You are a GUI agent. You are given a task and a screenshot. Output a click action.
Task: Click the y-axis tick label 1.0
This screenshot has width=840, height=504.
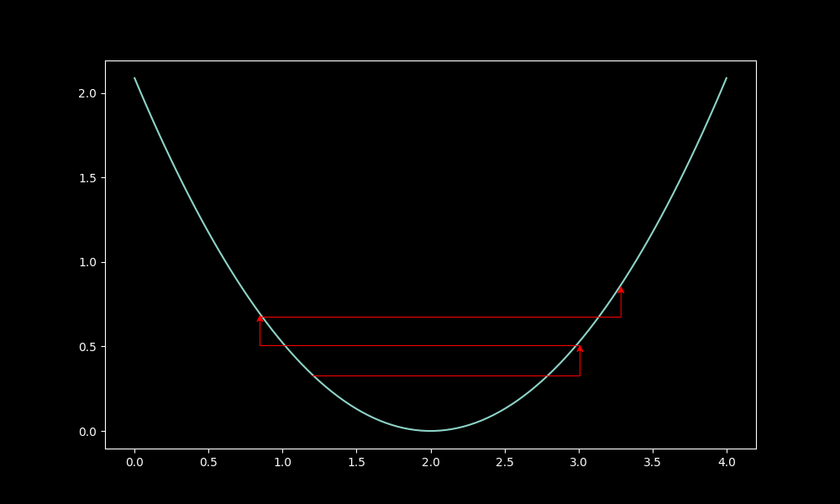point(87,262)
